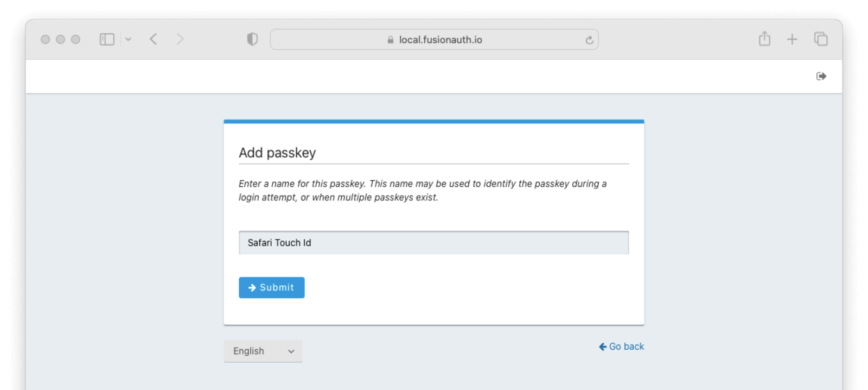Follow the Go back link

[x=622, y=347]
